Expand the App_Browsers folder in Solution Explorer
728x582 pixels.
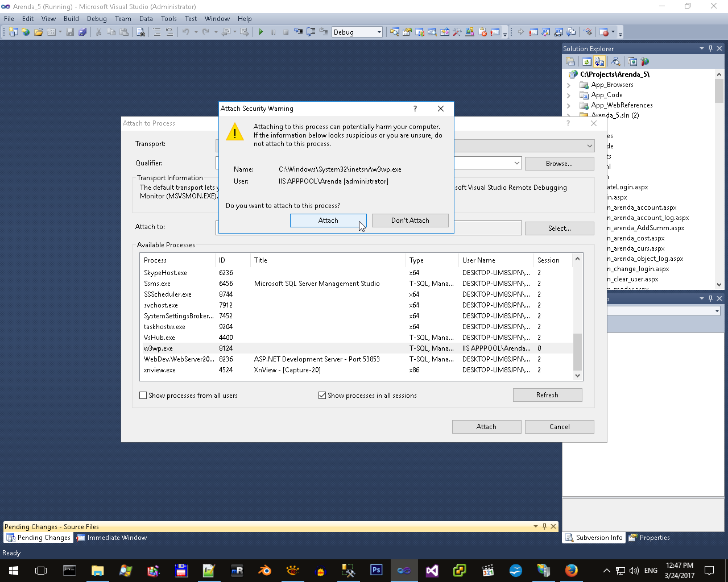pos(569,85)
